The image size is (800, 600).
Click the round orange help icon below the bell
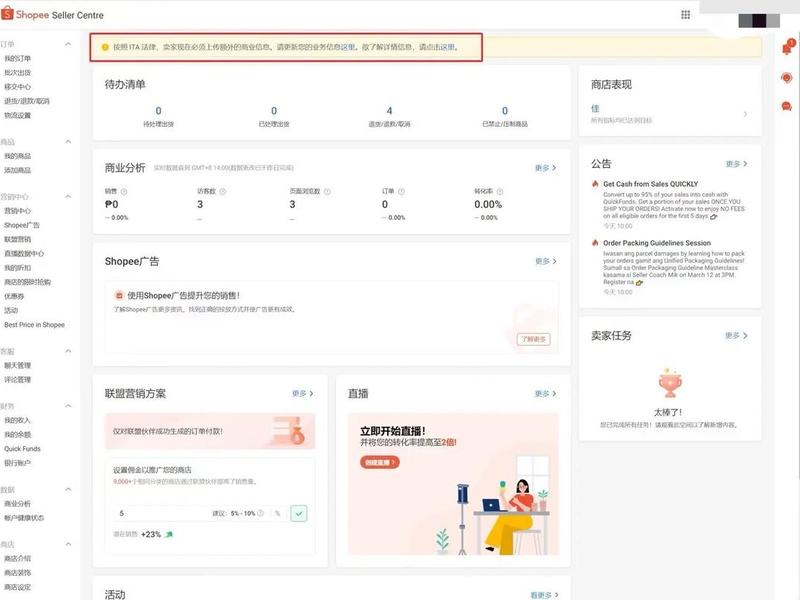coord(787,77)
